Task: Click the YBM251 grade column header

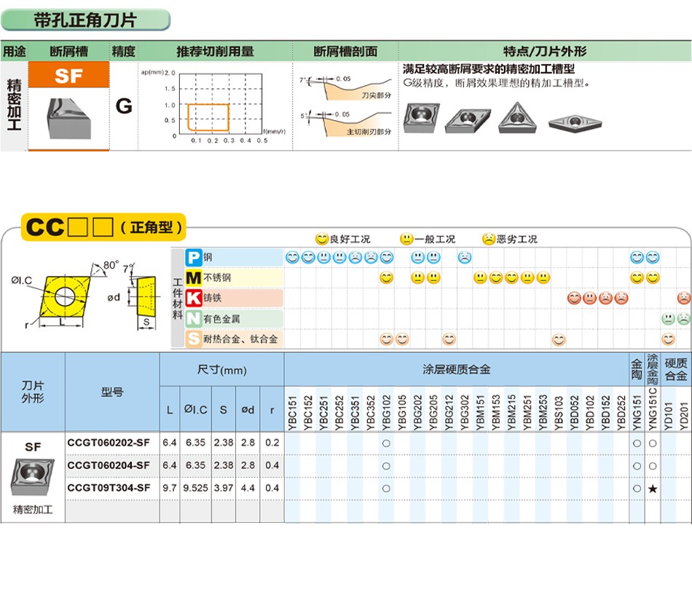Action: point(527,412)
